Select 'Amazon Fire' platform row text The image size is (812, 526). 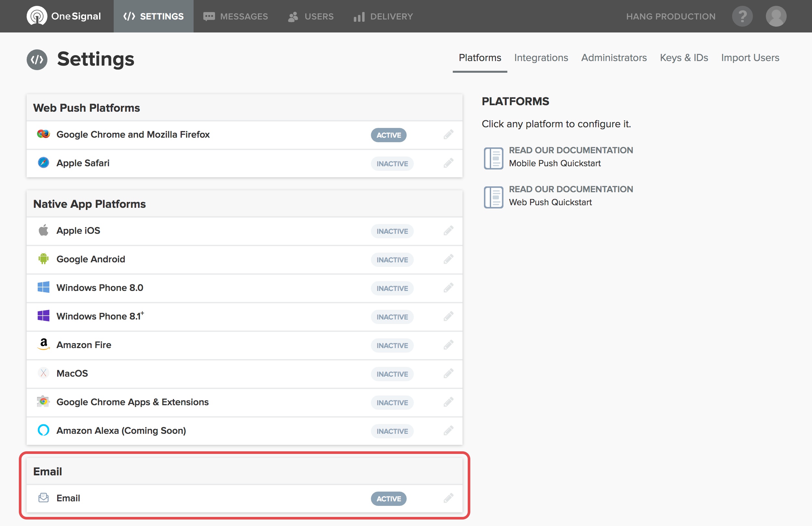click(83, 345)
